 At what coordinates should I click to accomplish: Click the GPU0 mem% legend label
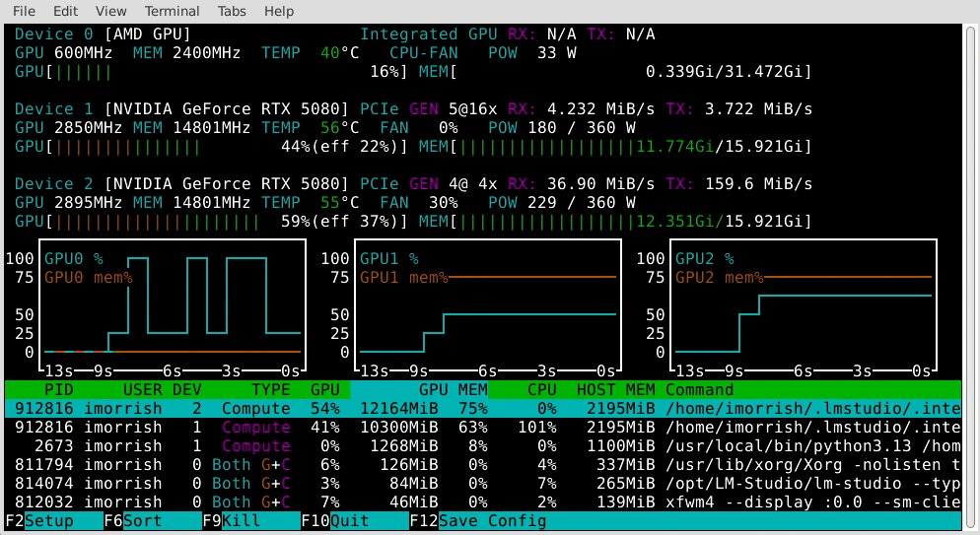pyautogui.click(x=88, y=277)
